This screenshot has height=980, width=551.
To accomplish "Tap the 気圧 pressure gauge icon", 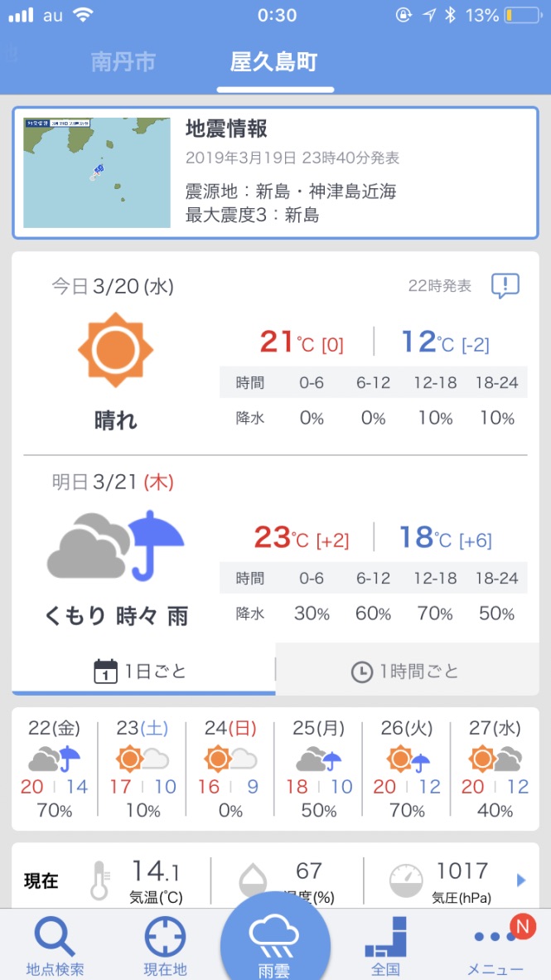I will 406,881.
